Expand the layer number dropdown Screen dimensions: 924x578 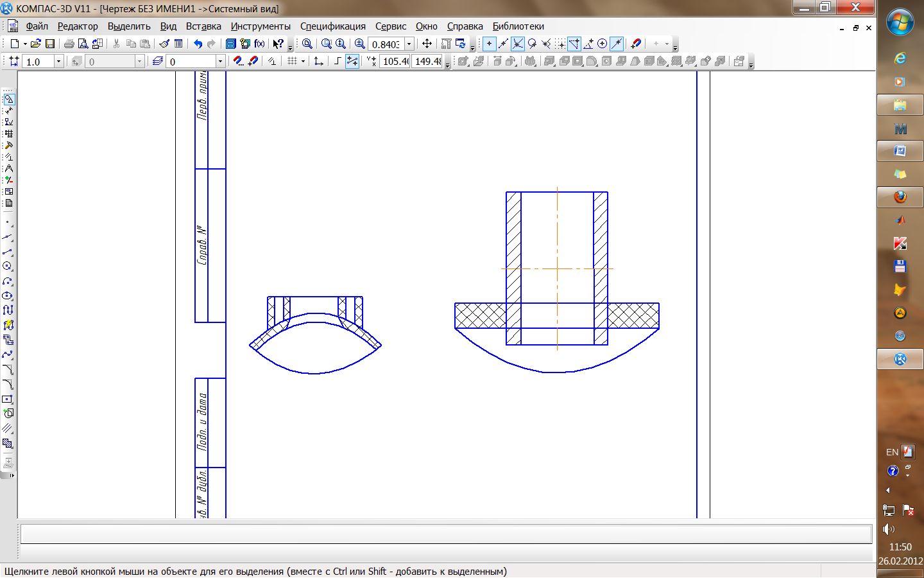(x=220, y=61)
